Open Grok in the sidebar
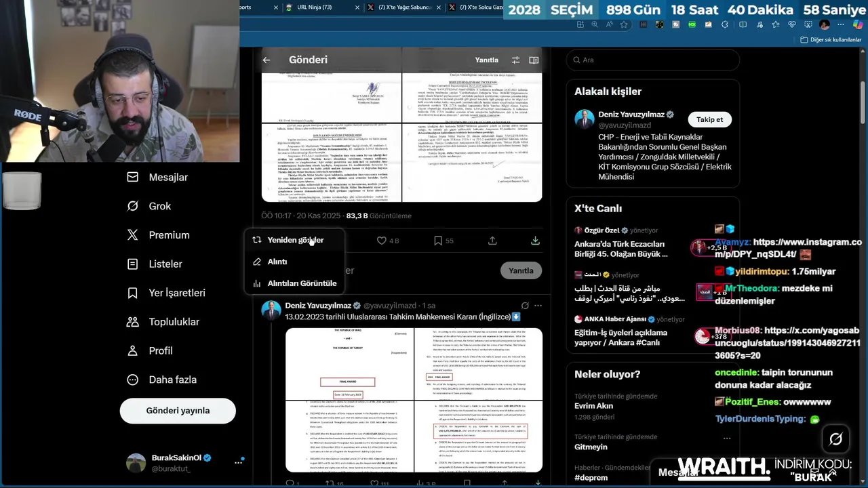The height and width of the screenshot is (488, 868). click(149, 206)
